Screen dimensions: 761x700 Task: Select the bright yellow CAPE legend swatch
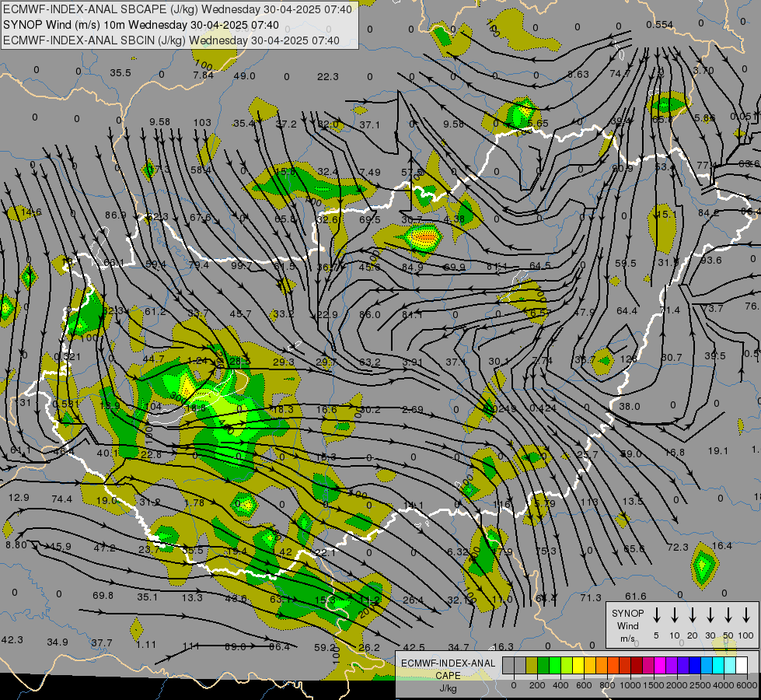(x=578, y=666)
